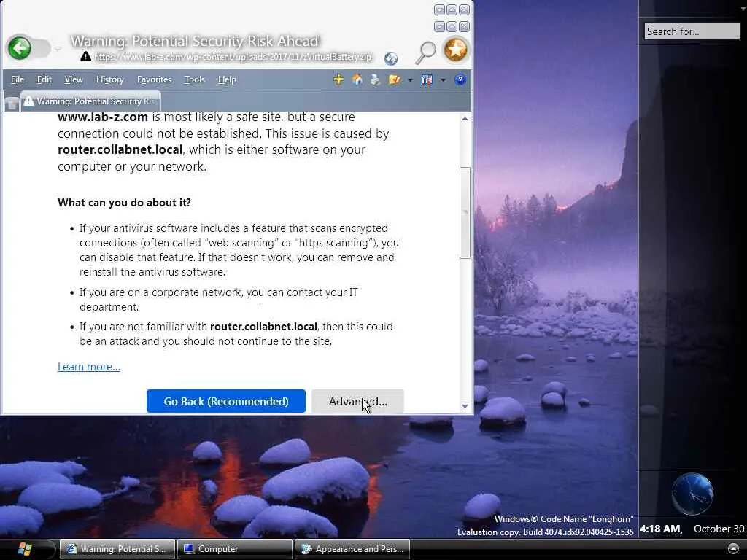747x560 pixels.
Task: Open the recent pages dropdown arrow
Action: coord(58,49)
